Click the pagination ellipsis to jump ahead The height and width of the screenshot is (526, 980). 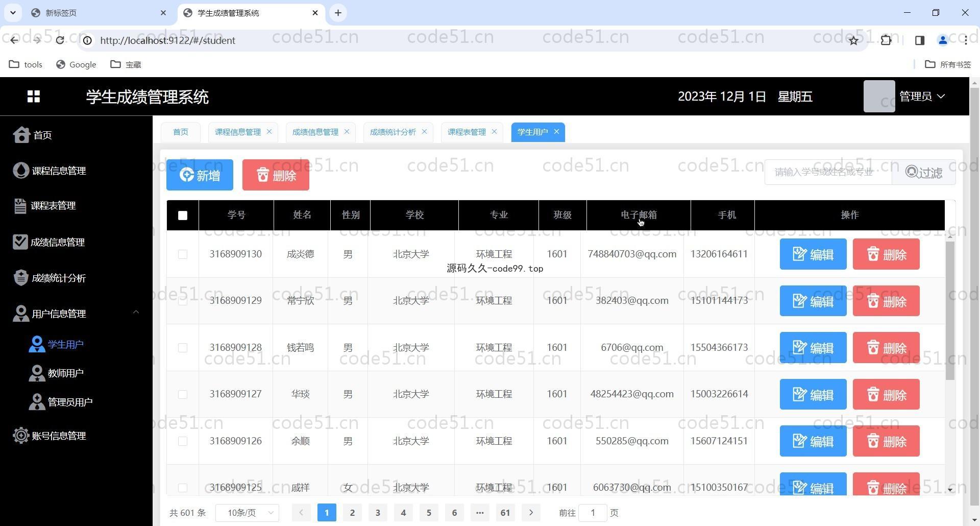point(480,513)
